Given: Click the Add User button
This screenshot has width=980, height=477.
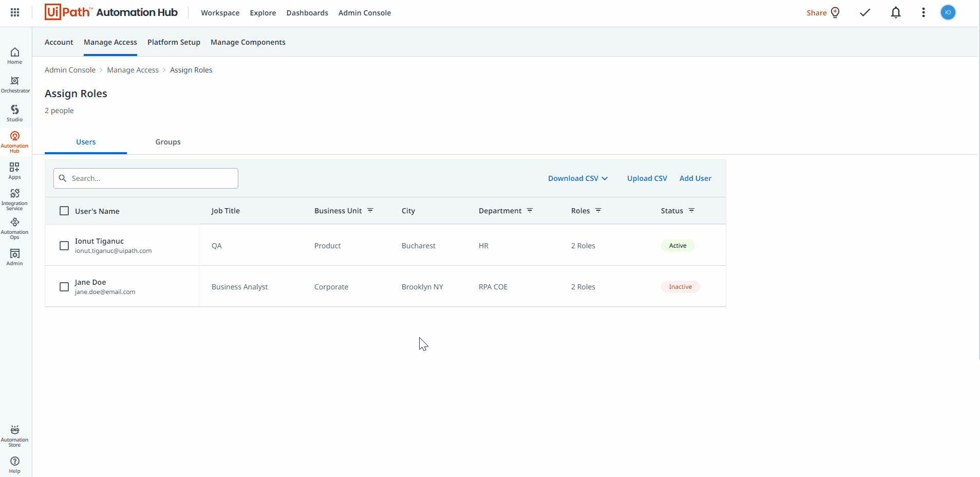Looking at the screenshot, I should [x=695, y=178].
